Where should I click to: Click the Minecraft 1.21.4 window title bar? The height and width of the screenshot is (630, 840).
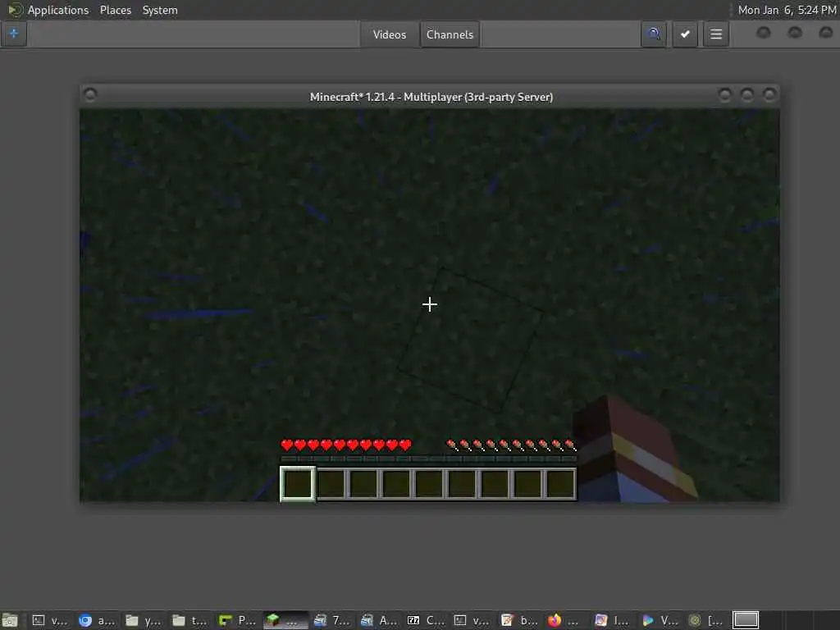pyautogui.click(x=431, y=97)
